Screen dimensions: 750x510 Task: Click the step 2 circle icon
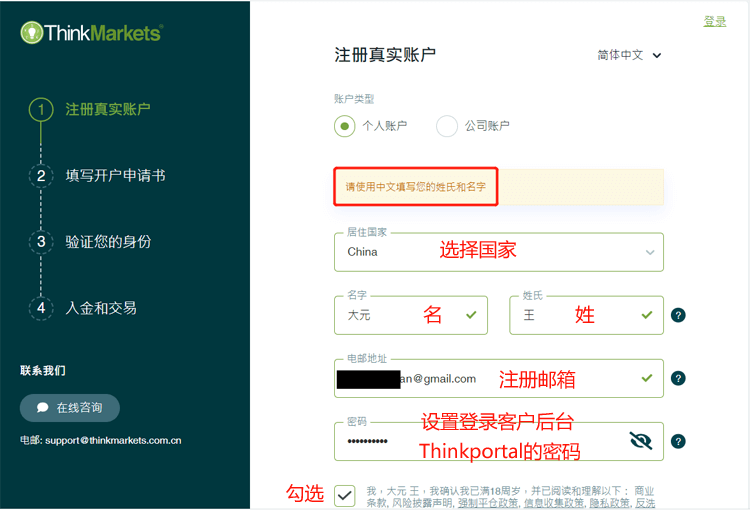[x=41, y=176]
